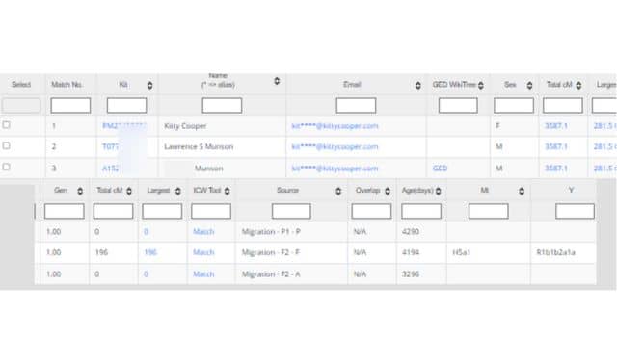Sort by the Source column arrows
617x364 pixels.
pyautogui.click(x=338, y=191)
